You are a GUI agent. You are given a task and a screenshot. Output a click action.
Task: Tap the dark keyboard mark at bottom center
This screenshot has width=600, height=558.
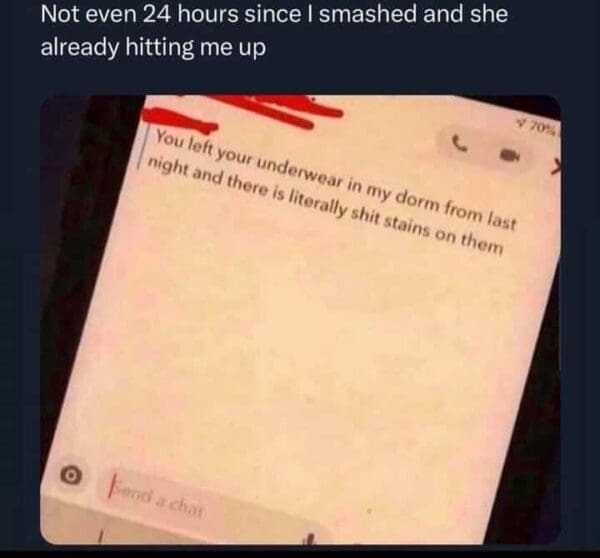(310, 539)
